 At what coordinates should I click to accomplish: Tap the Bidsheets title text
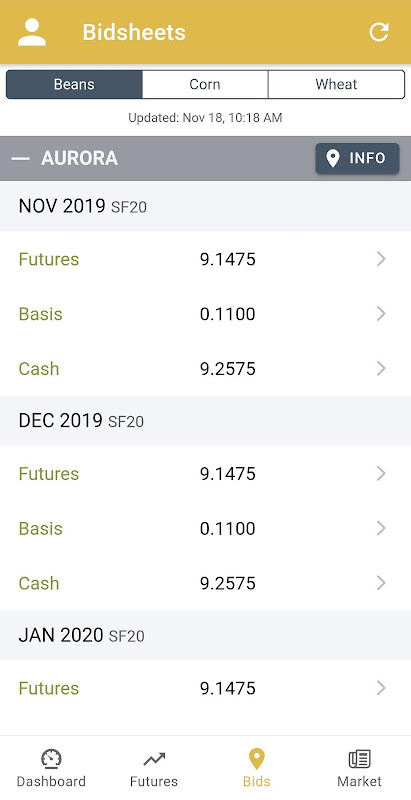134,32
